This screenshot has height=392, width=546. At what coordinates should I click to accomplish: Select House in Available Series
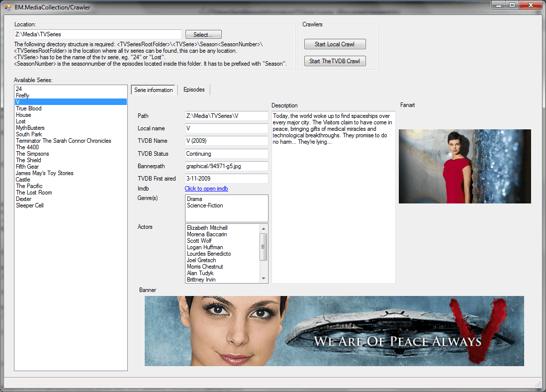point(71,115)
